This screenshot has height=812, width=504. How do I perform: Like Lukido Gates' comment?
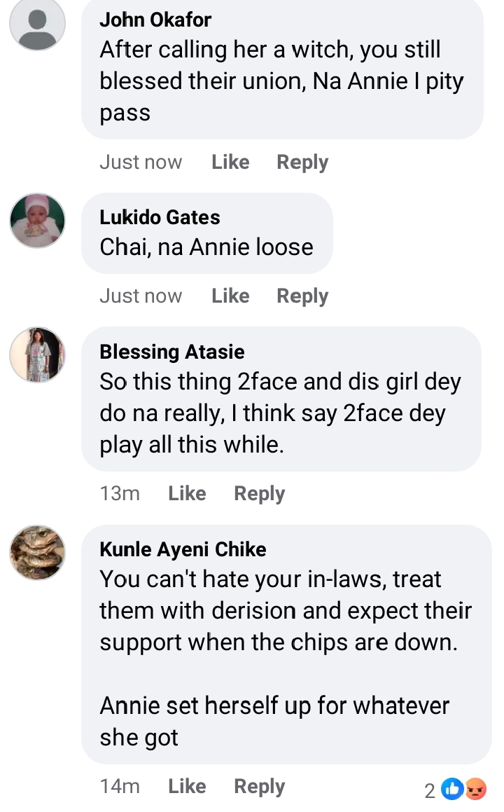click(x=230, y=296)
